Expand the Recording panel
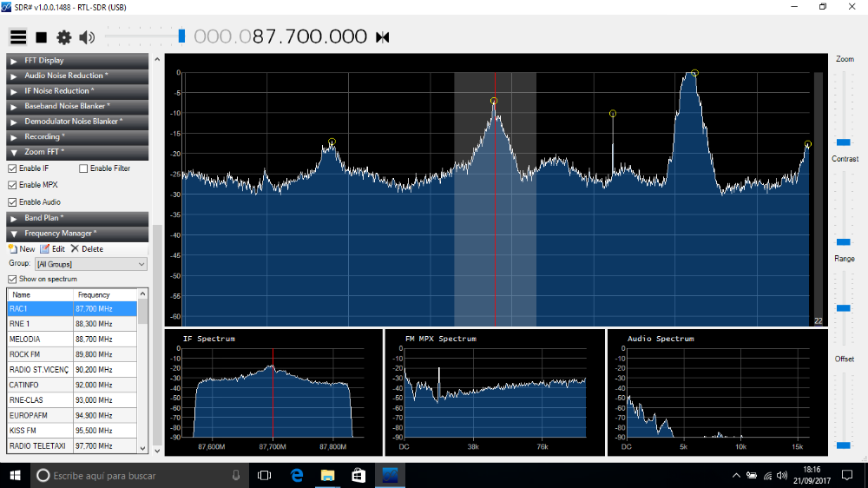This screenshot has width=868, height=488. (43, 136)
